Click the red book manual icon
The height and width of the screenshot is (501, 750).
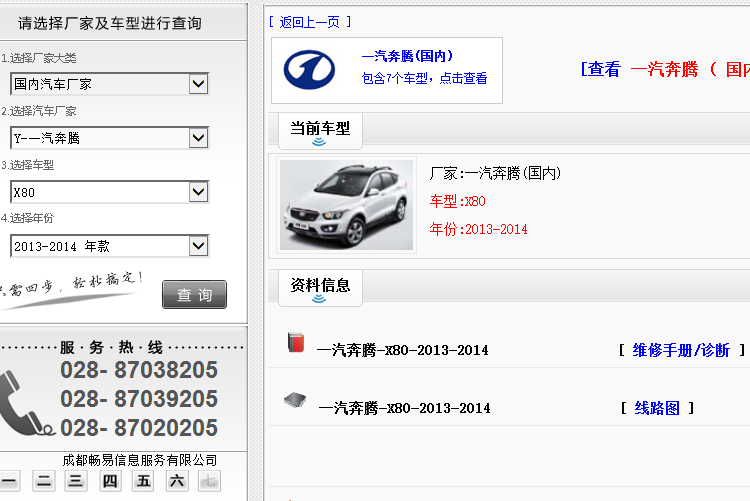tap(296, 342)
